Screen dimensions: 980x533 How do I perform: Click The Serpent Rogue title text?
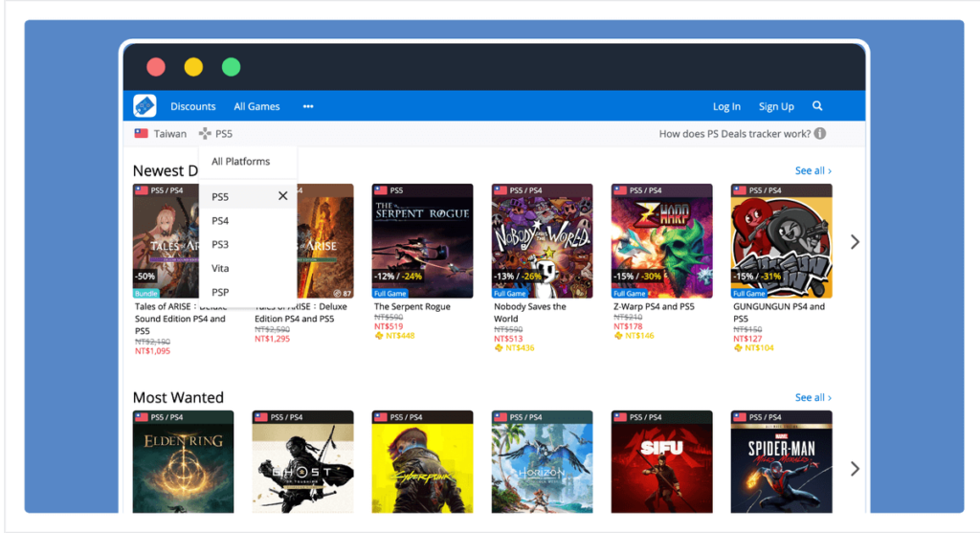412,306
